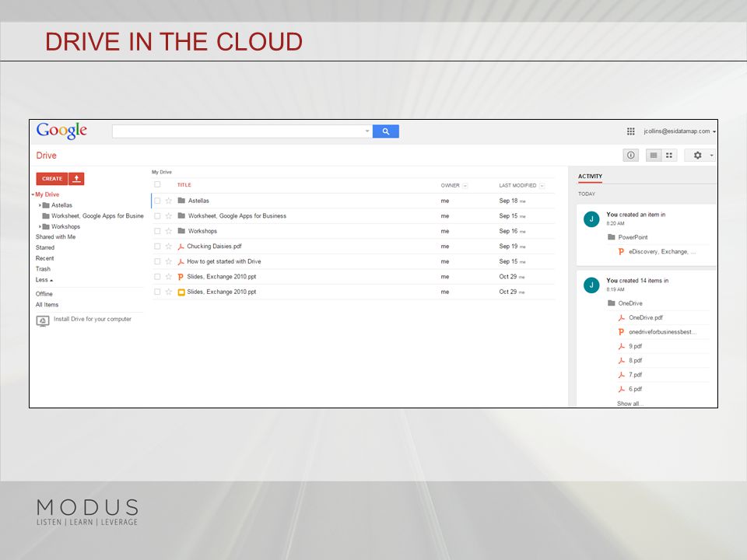Open OneDrive.pdf in activity list

[646, 317]
